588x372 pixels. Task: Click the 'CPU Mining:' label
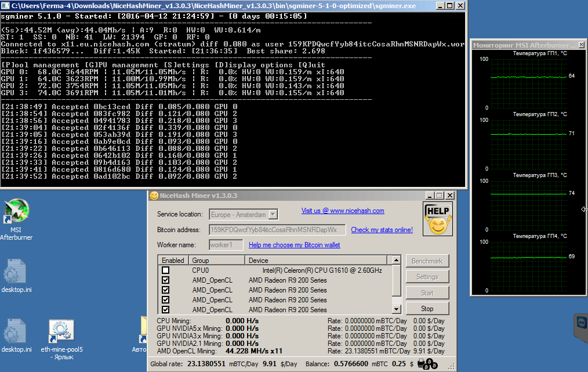(174, 321)
